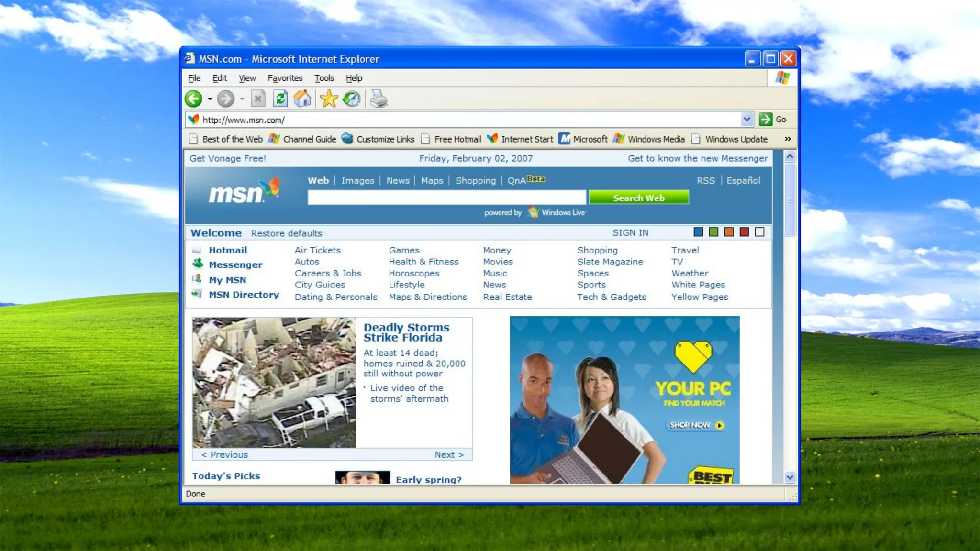Click Restore defaults link

tap(287, 233)
